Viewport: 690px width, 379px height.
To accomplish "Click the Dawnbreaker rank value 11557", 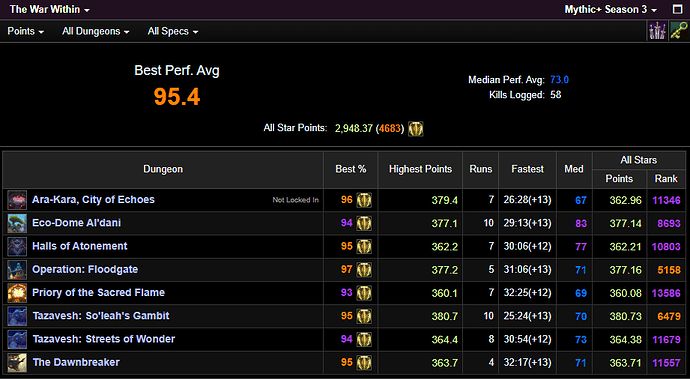I will [x=666, y=363].
